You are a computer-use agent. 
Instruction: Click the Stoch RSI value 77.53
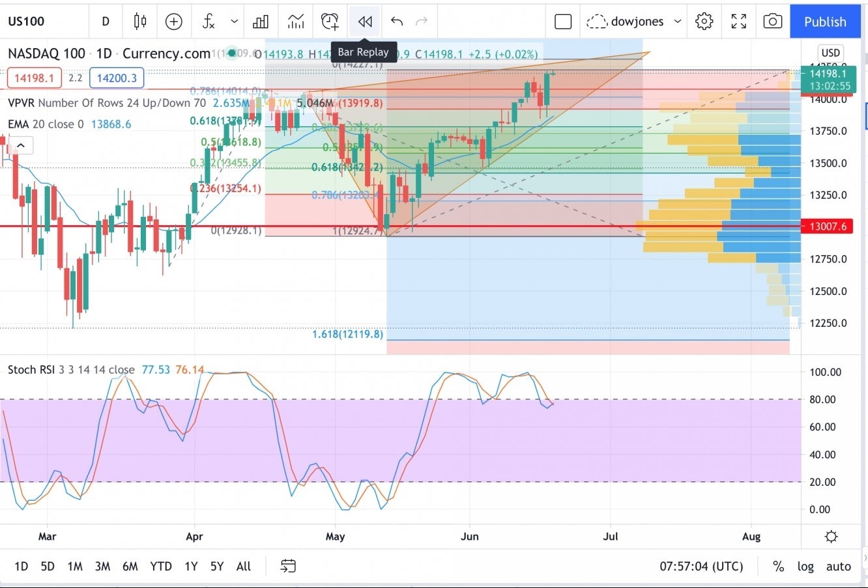tap(156, 369)
